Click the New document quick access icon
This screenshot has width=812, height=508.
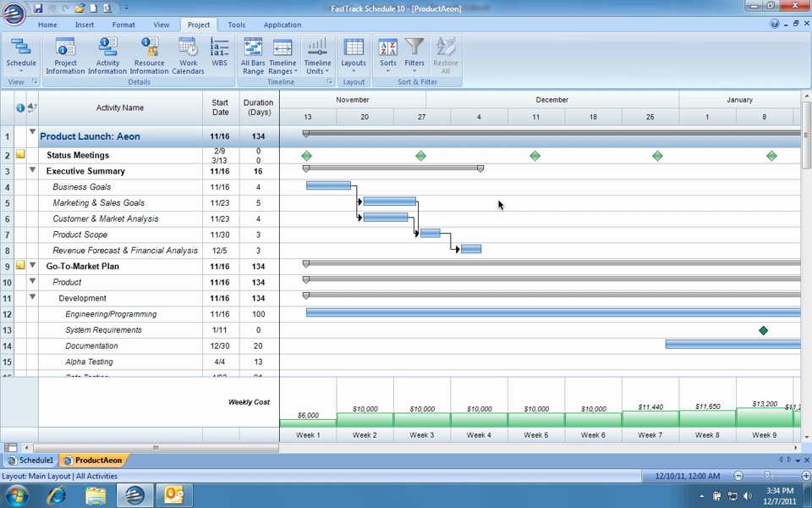tap(94, 8)
